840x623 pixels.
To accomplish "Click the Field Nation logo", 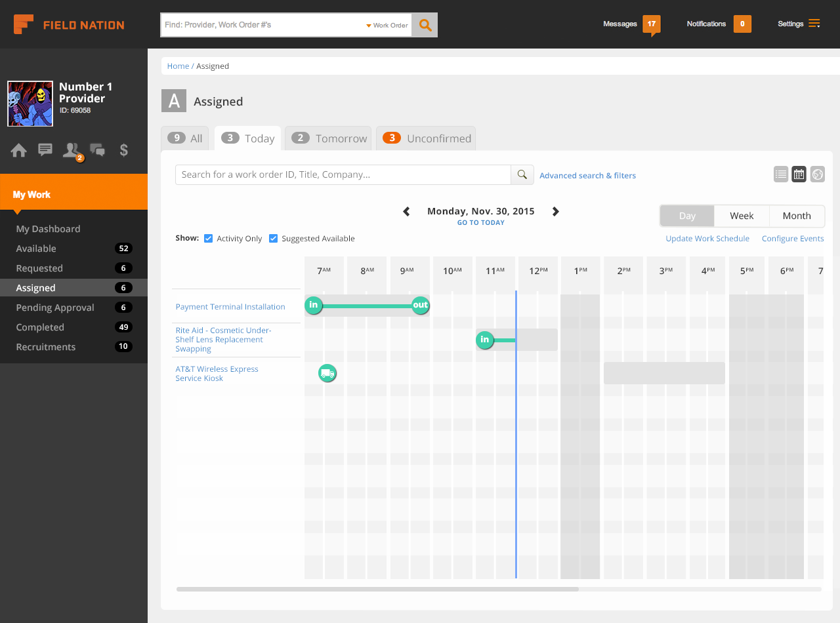I will [x=69, y=25].
